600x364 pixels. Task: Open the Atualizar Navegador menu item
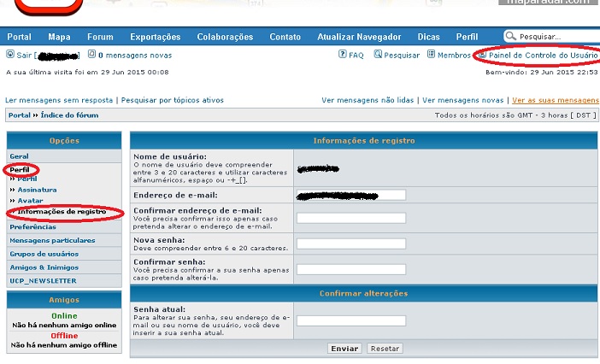[x=359, y=37]
